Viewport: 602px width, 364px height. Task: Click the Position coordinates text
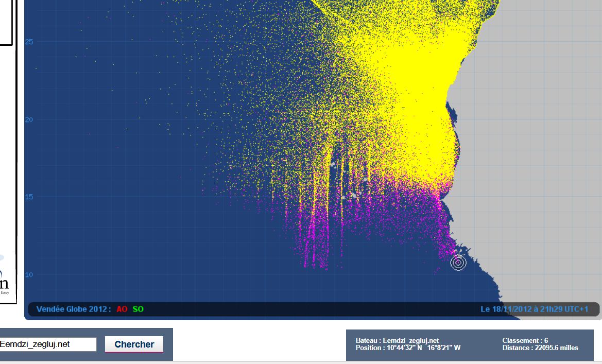[408, 348]
